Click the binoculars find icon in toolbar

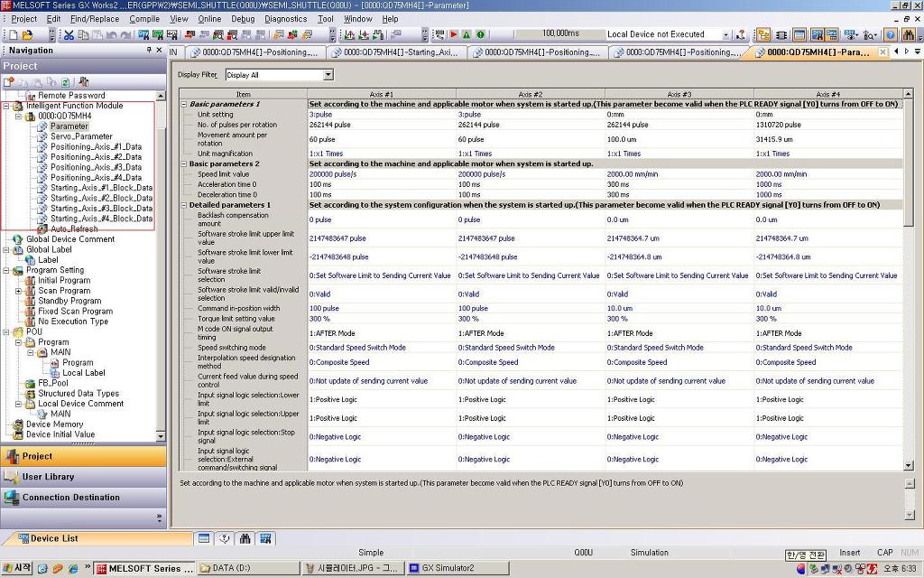coord(908,35)
